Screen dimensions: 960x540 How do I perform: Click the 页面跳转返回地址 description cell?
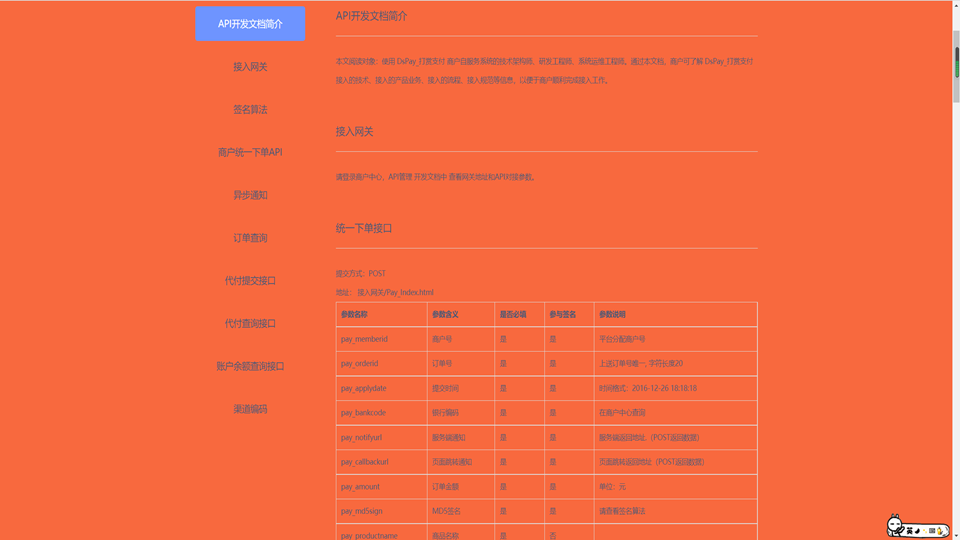[x=675, y=462]
